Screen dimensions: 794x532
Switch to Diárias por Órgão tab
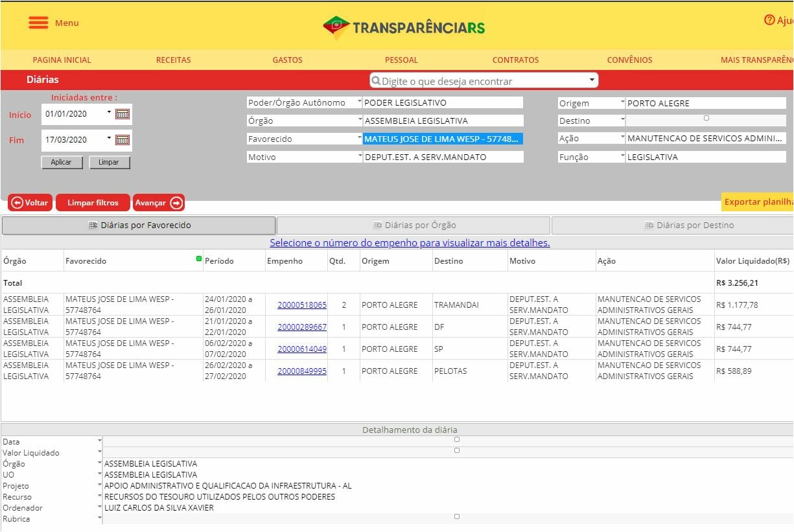click(x=414, y=226)
